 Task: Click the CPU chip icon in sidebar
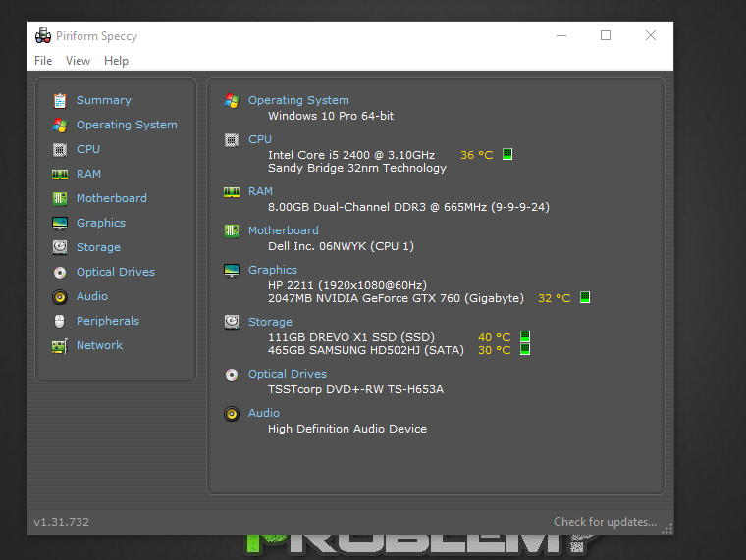point(60,149)
